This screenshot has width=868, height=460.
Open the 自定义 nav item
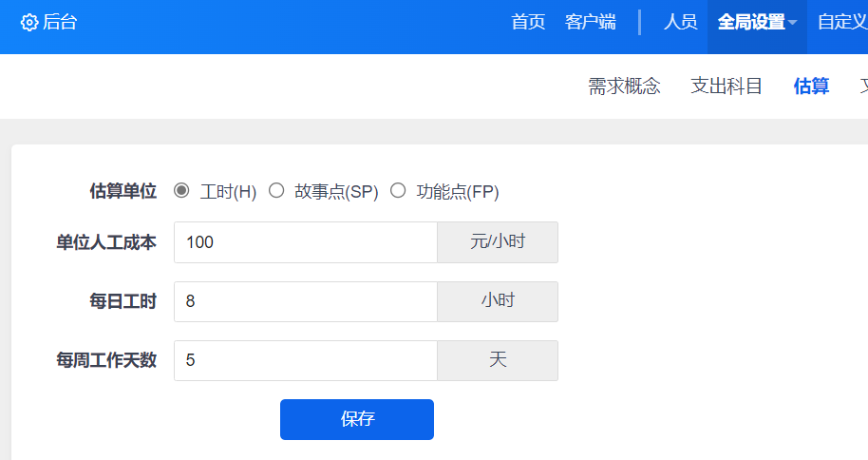click(841, 23)
